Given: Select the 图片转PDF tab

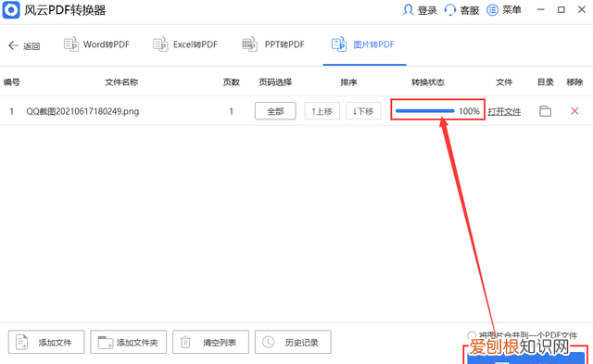Looking at the screenshot, I should coord(363,44).
